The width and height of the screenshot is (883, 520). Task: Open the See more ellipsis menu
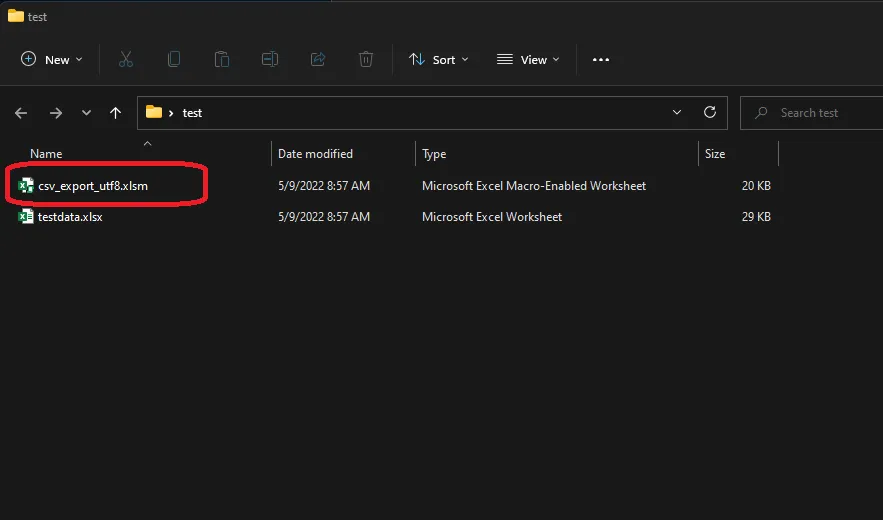(601, 60)
